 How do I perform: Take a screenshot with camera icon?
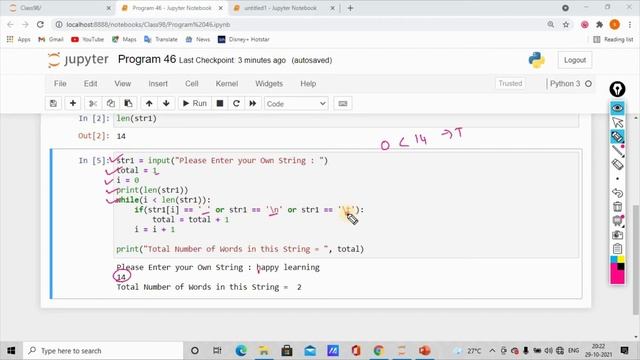(617, 235)
